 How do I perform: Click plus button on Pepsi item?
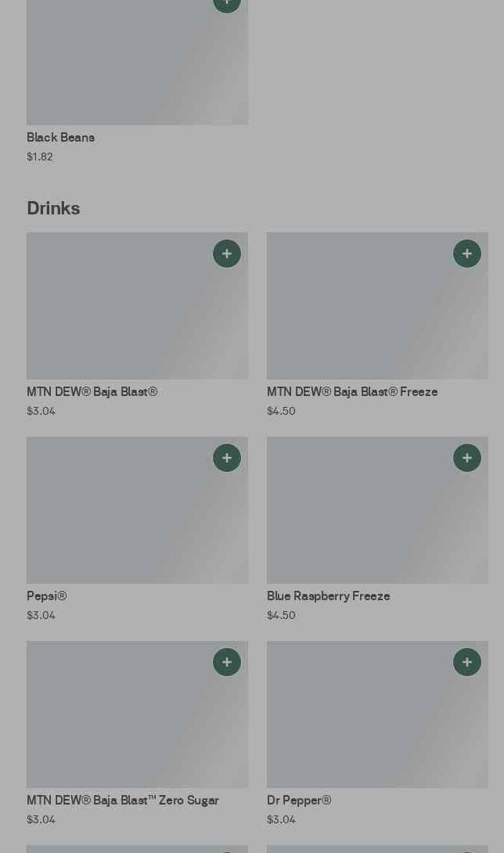tap(227, 458)
